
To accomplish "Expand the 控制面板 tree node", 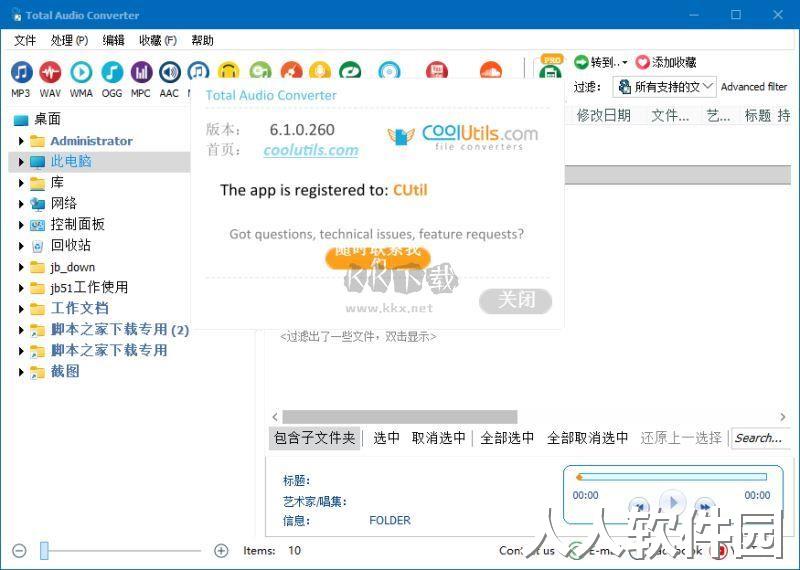I will pos(21,225).
